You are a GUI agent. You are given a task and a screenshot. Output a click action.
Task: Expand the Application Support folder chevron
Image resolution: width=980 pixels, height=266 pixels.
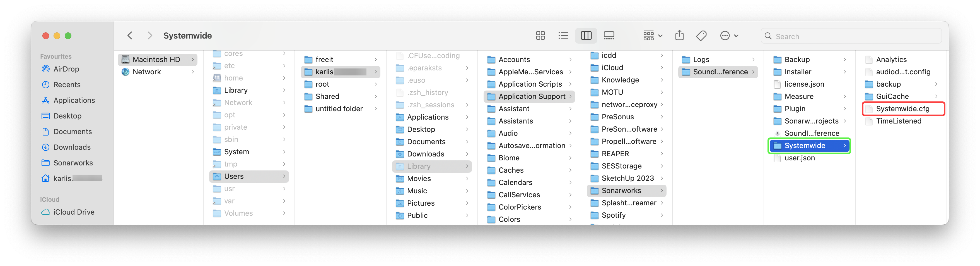[x=570, y=97]
